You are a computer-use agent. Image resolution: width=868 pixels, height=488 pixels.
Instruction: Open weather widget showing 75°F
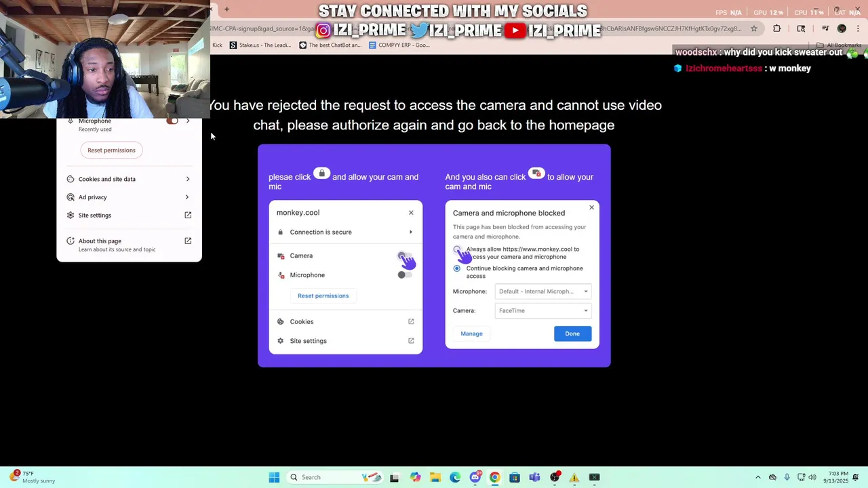pyautogui.click(x=31, y=477)
